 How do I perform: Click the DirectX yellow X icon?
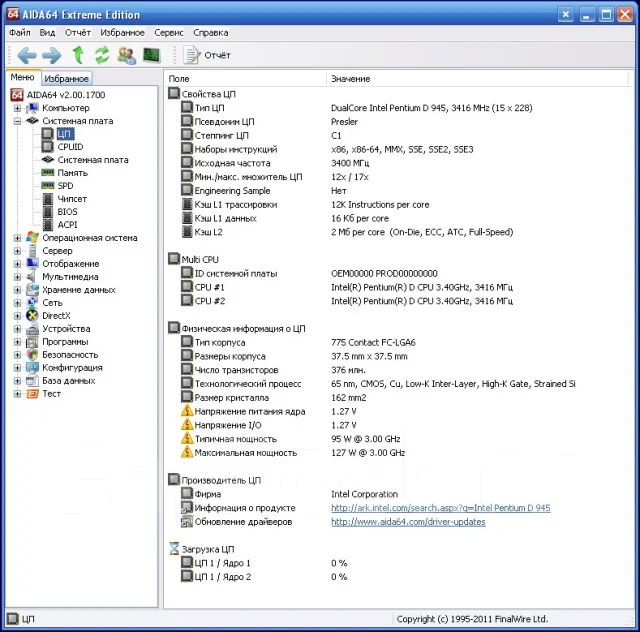point(32,316)
